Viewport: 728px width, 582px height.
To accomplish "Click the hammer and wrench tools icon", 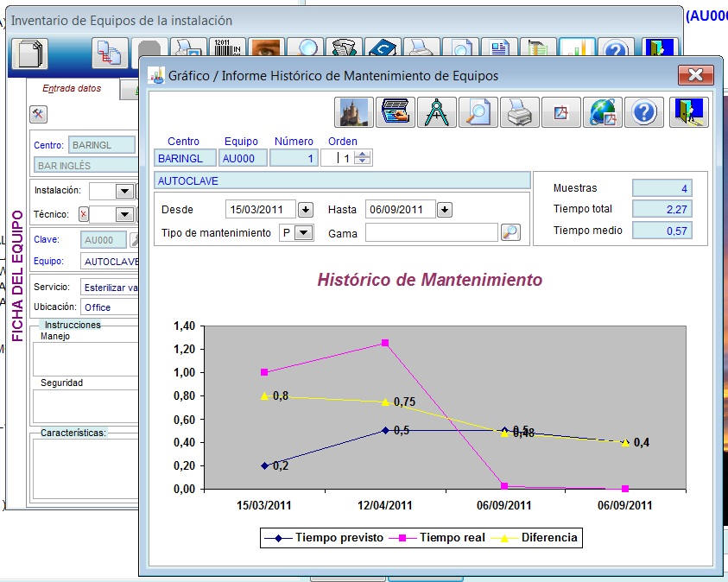I will pyautogui.click(x=39, y=114).
